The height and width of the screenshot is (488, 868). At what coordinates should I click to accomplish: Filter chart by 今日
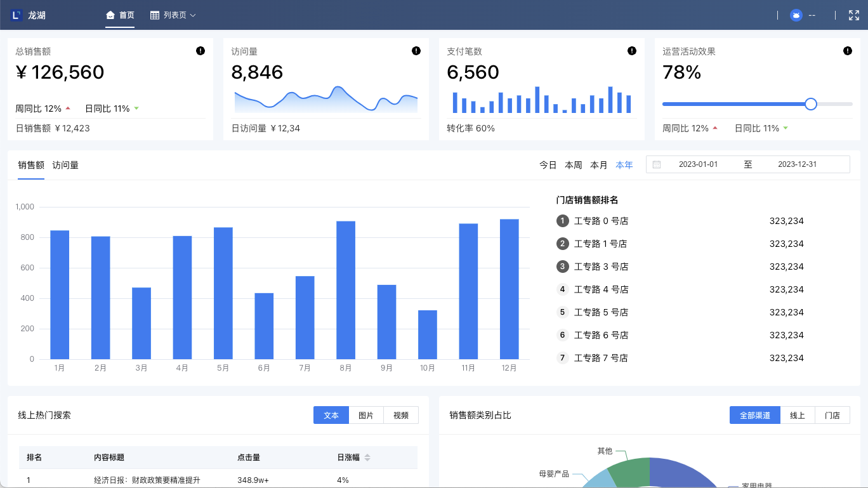pyautogui.click(x=548, y=165)
